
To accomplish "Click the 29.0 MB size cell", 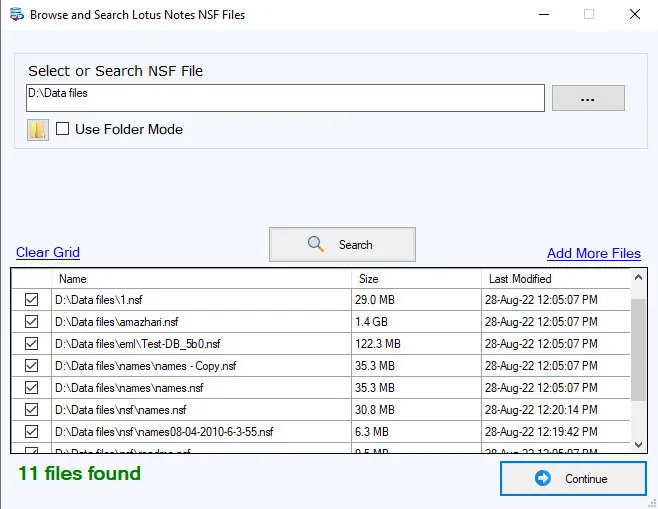I will coord(416,300).
